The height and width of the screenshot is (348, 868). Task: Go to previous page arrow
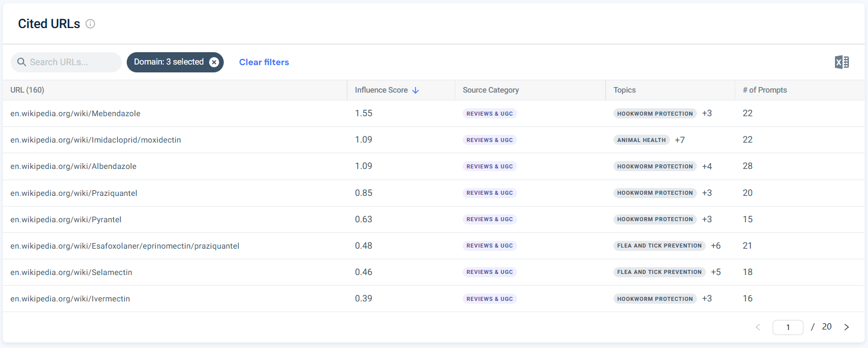(x=758, y=327)
